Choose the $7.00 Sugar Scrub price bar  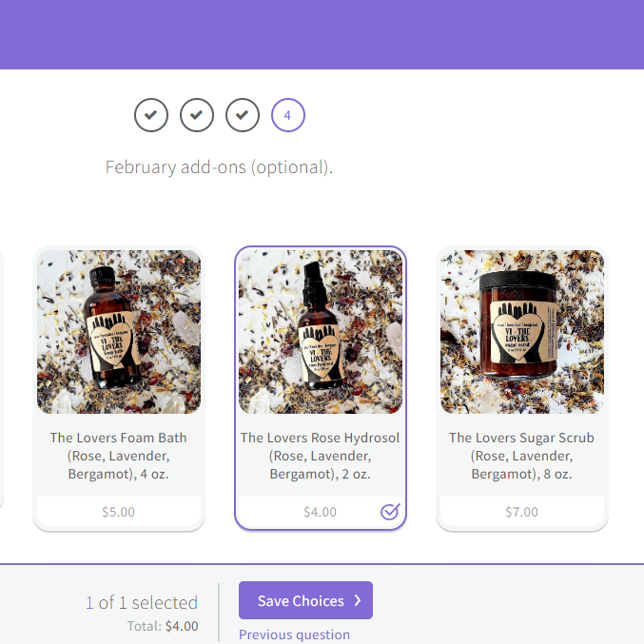click(522, 512)
